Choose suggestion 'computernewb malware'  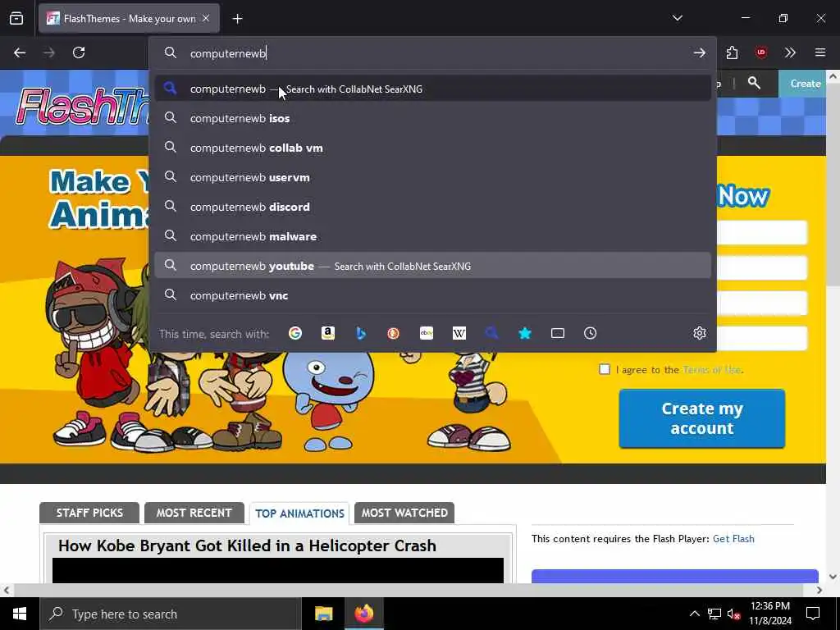[x=433, y=235]
